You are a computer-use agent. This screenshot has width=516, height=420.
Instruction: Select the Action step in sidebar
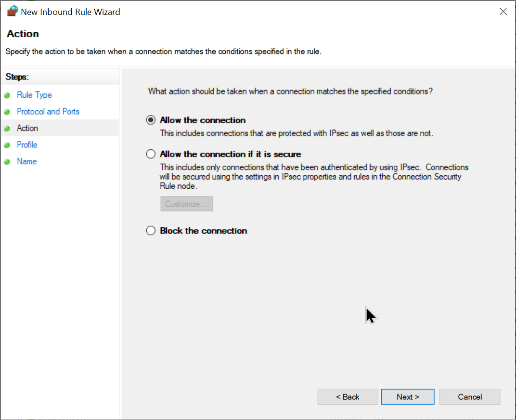click(27, 128)
